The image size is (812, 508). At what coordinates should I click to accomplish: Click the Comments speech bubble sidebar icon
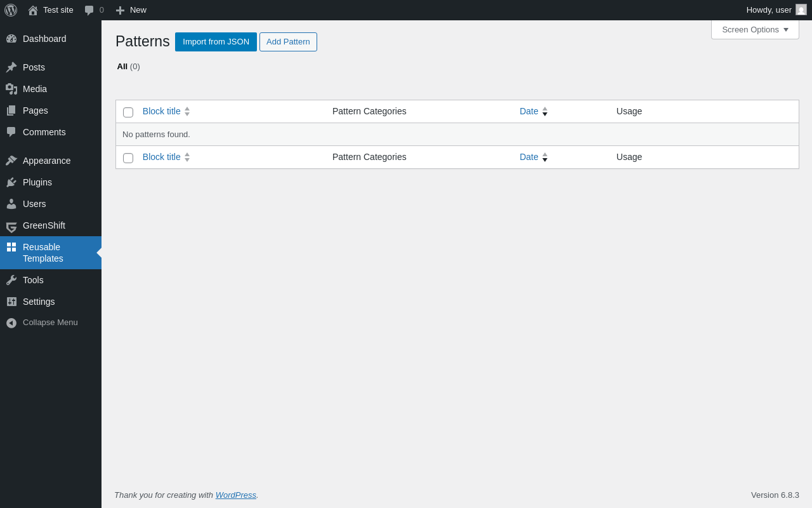(11, 132)
